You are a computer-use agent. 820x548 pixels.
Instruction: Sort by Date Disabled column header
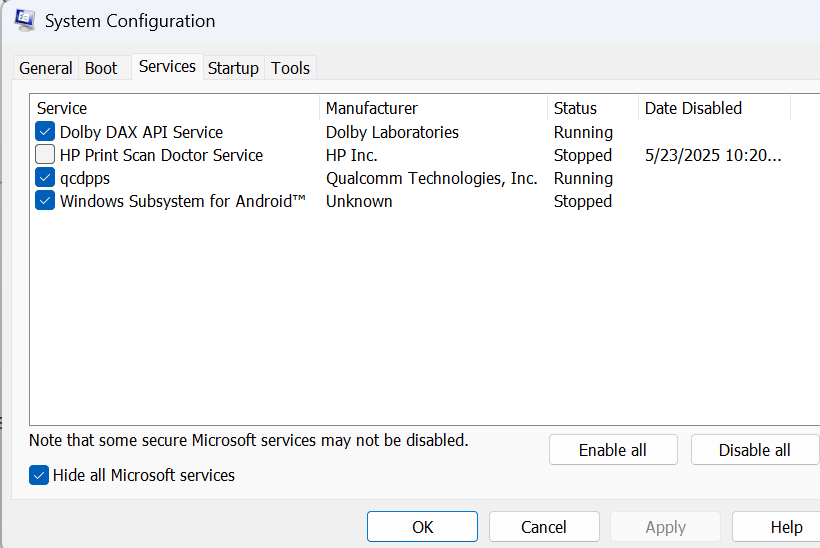713,108
